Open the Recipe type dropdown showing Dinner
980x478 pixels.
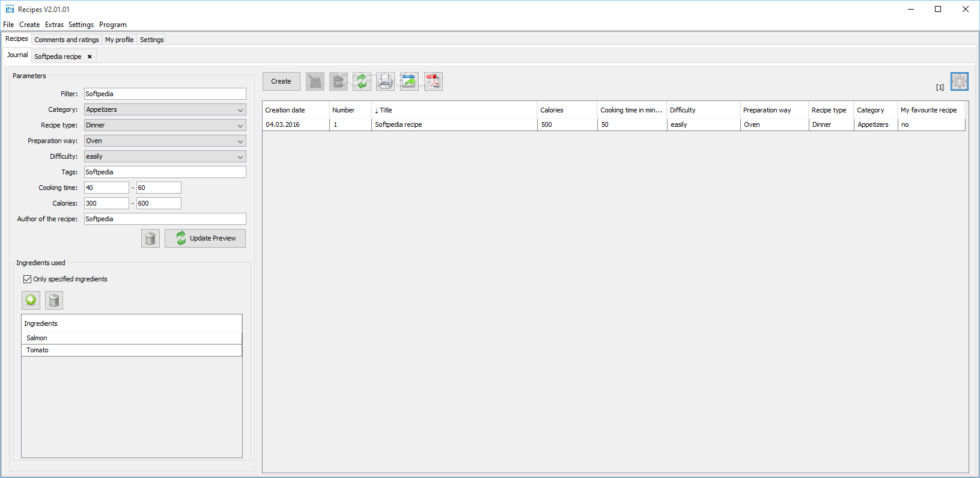165,125
